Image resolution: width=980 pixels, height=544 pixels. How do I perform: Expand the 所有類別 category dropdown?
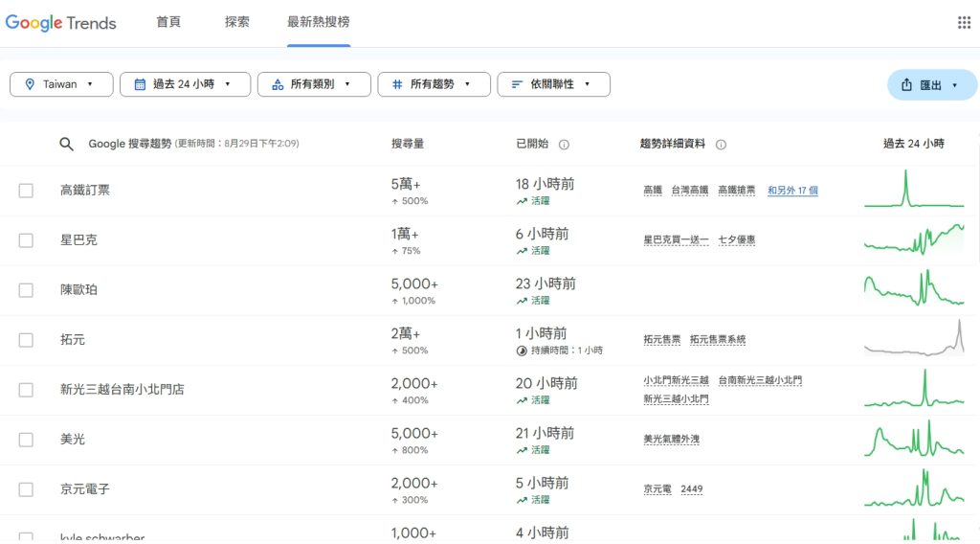coord(314,84)
